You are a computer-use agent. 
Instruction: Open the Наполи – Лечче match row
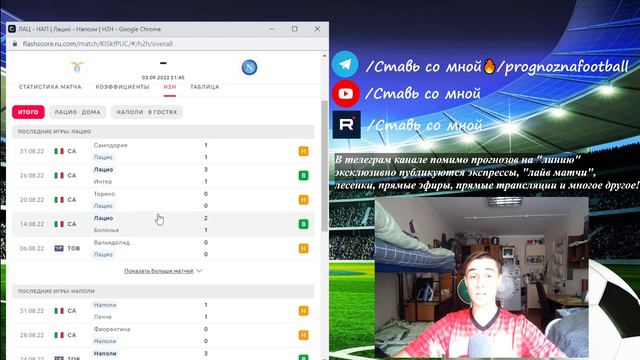click(x=163, y=311)
